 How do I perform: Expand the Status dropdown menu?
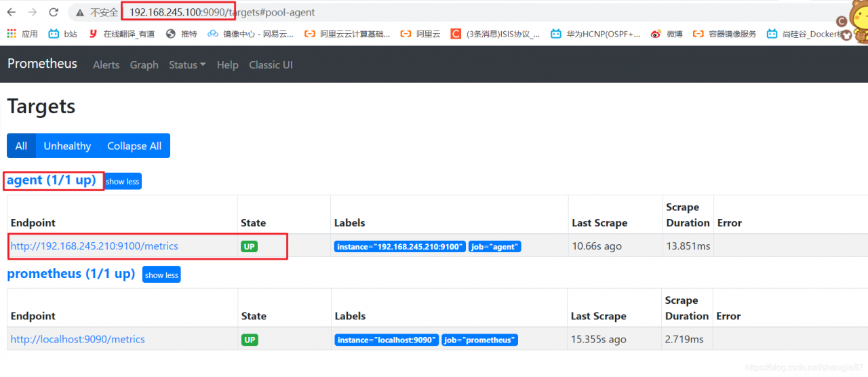click(187, 64)
